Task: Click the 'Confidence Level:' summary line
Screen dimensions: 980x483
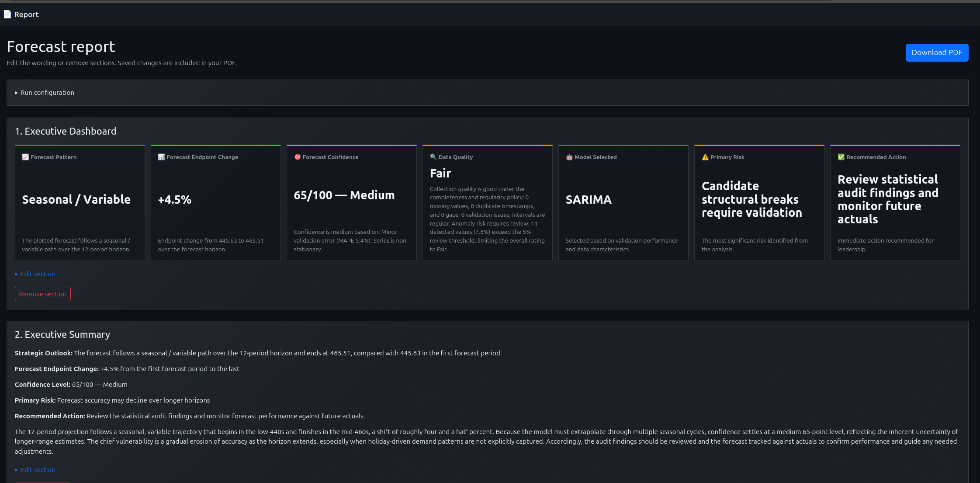Action: (71, 385)
